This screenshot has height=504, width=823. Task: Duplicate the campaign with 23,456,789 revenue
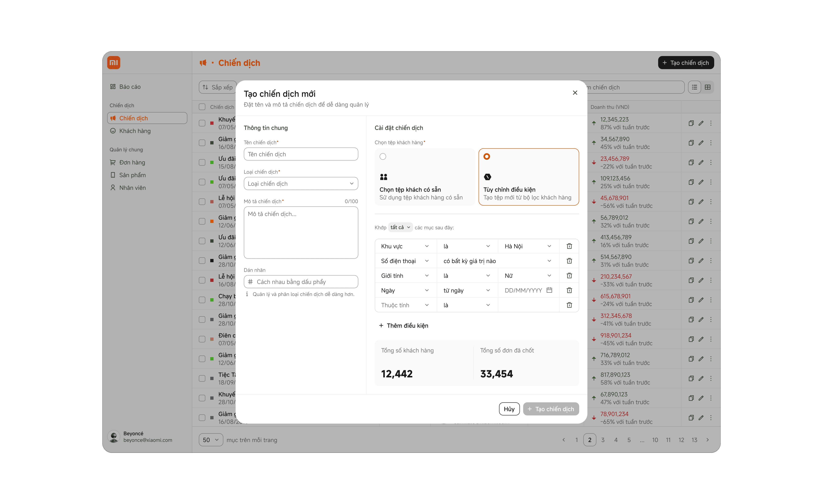click(x=691, y=163)
